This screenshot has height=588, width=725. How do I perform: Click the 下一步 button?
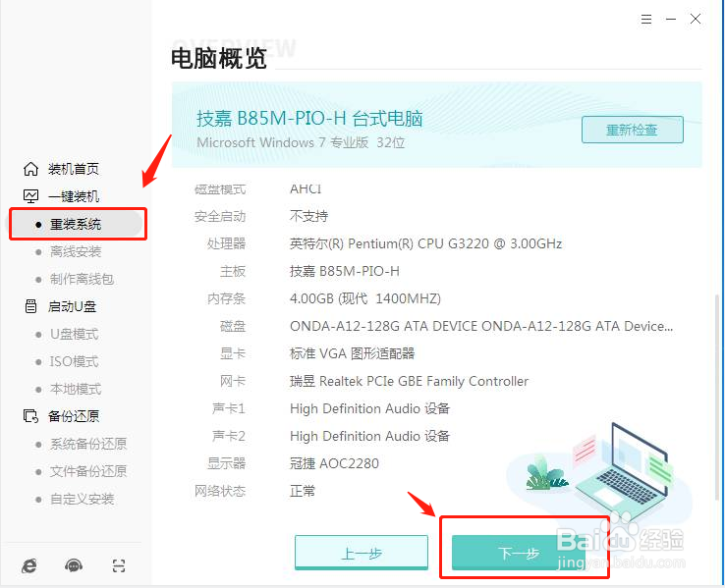click(x=519, y=553)
